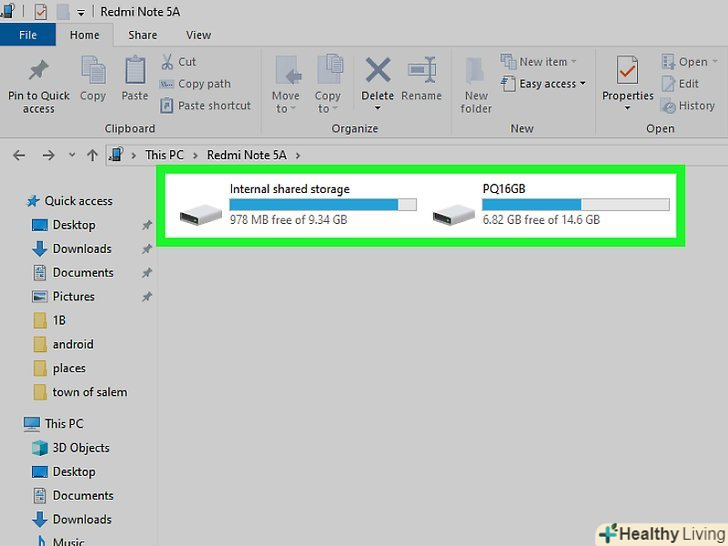Viewport: 728px width, 546px height.
Task: Click the New folder icon
Action: coord(475,72)
